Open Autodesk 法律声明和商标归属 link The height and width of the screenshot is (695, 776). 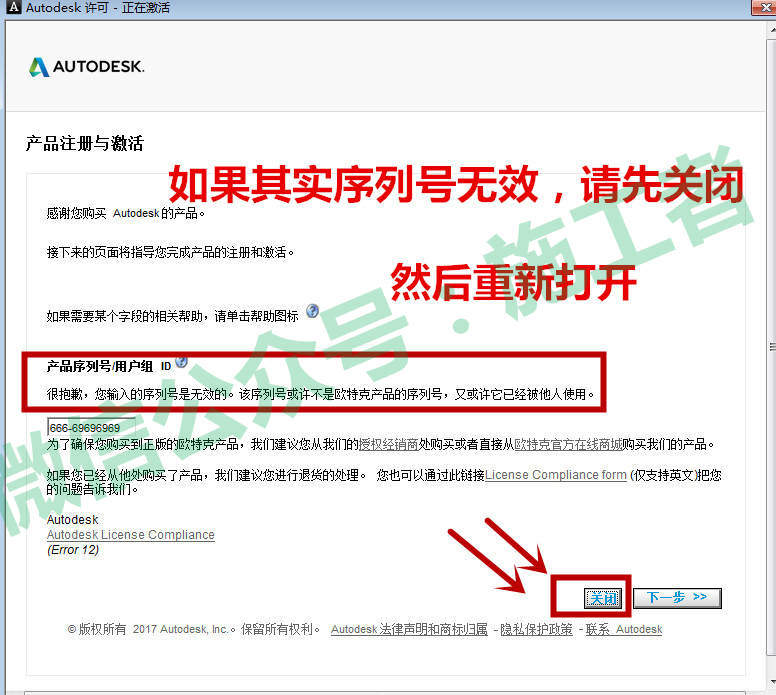pyautogui.click(x=409, y=630)
